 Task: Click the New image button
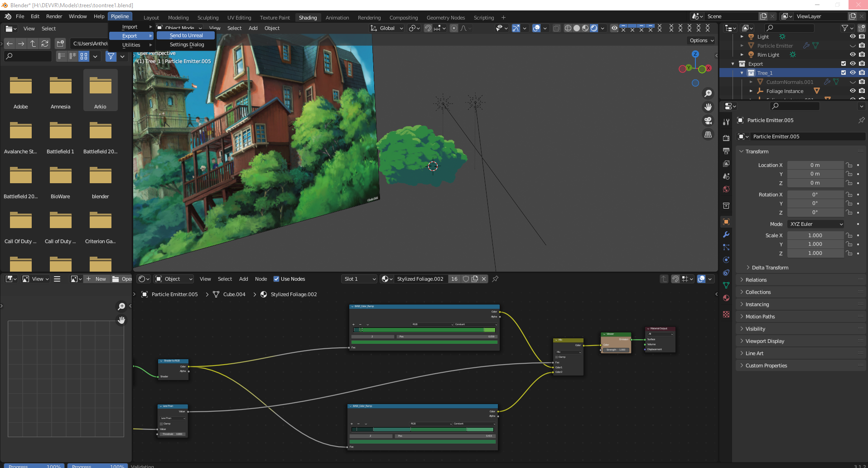96,279
